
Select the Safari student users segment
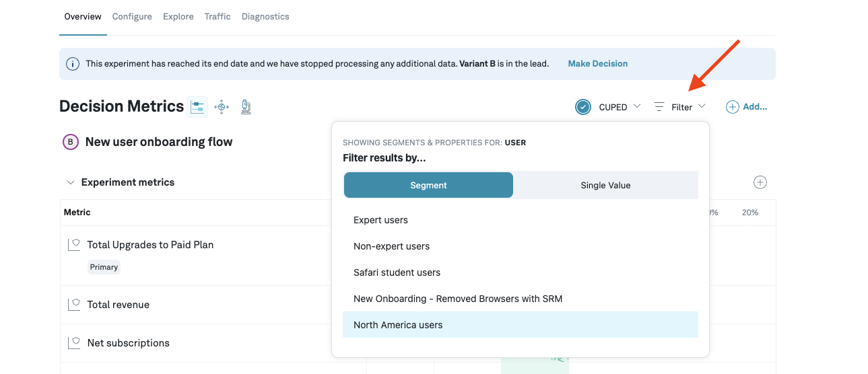click(x=397, y=272)
